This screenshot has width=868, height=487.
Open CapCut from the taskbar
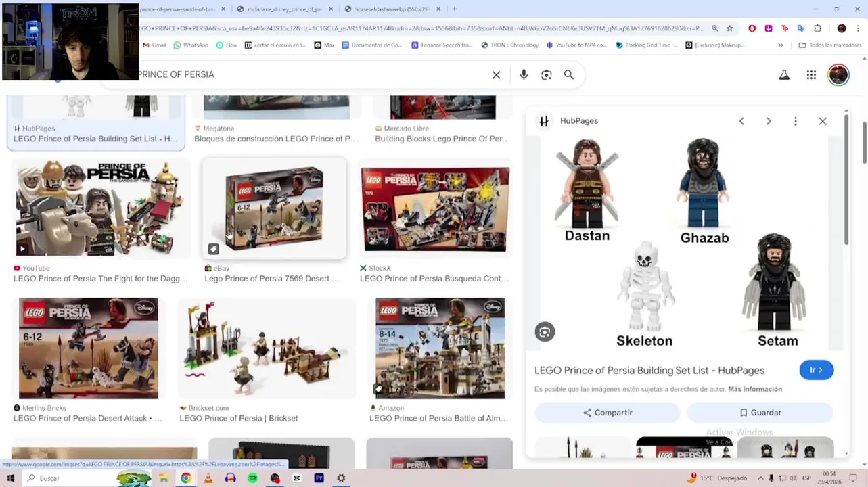click(x=297, y=478)
